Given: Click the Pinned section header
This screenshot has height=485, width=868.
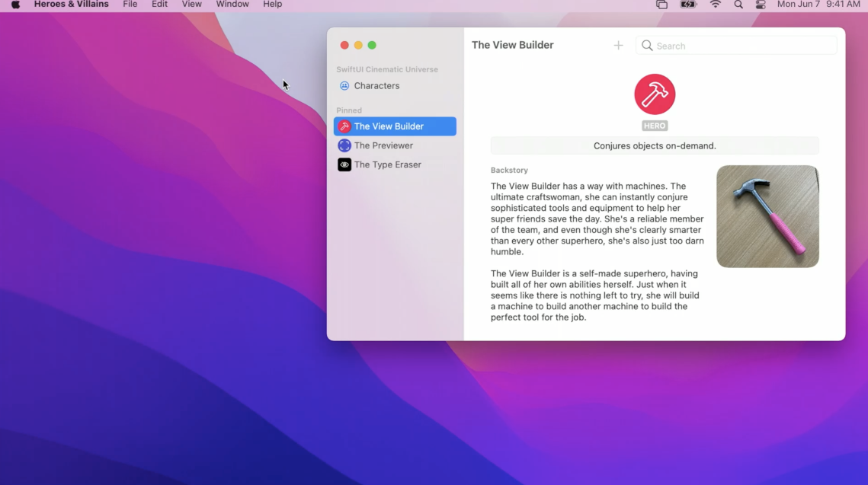Looking at the screenshot, I should coord(349,110).
